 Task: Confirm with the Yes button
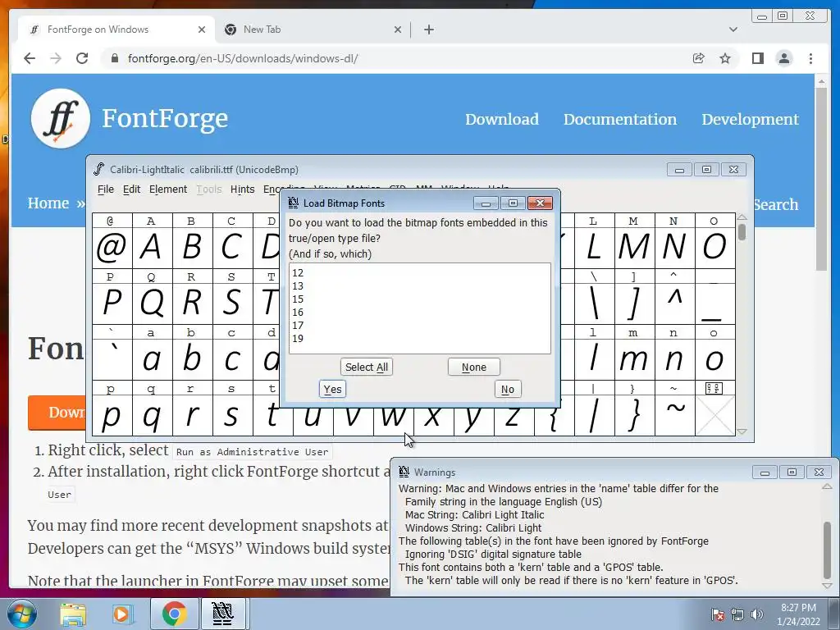(332, 390)
